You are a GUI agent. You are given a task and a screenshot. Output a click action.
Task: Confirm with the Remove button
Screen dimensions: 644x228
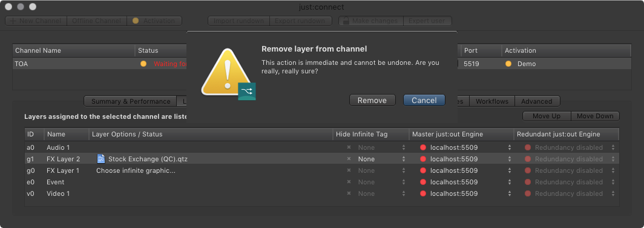(372, 101)
